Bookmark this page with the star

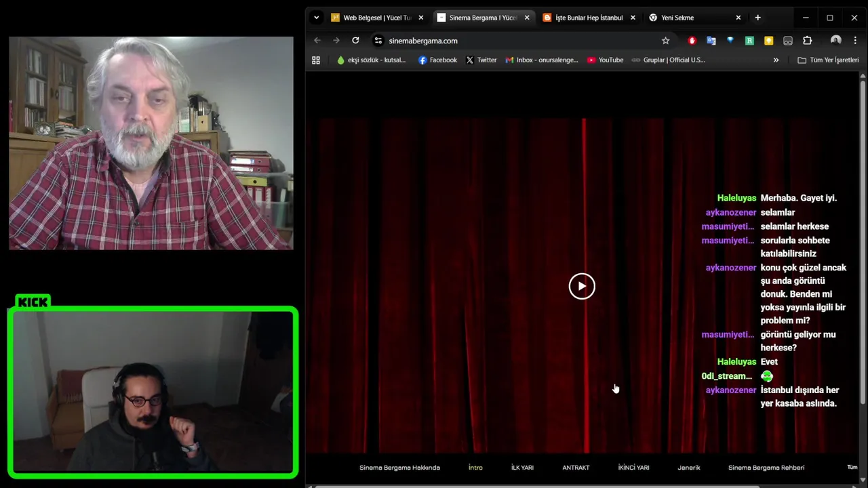point(665,41)
